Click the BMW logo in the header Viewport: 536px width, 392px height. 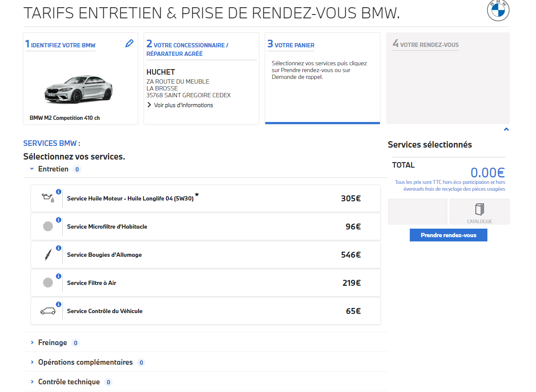498,10
